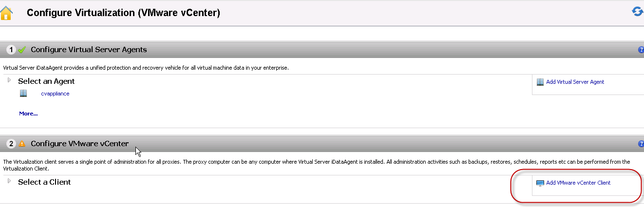This screenshot has width=644, height=210.
Task: Show more agents via More... link
Action: (28, 114)
